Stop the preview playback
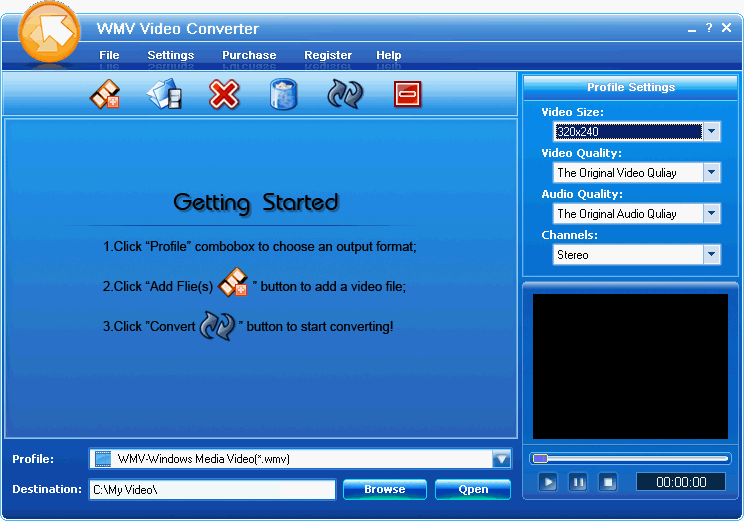 [x=608, y=483]
